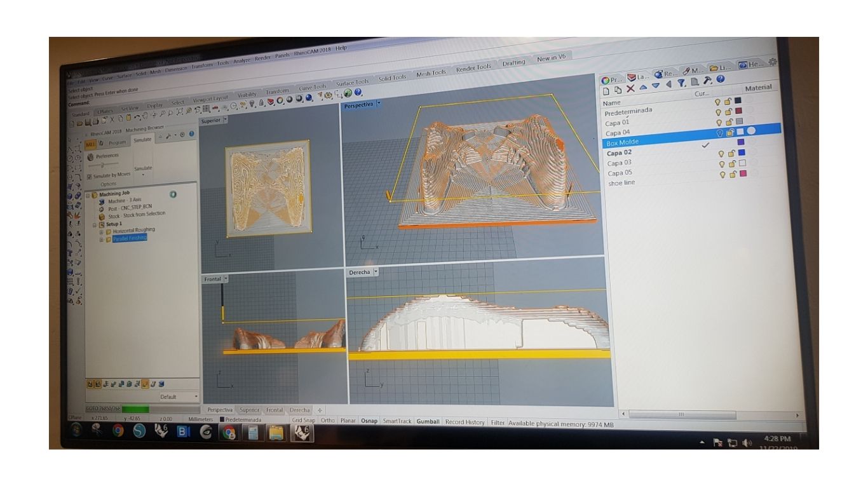868x488 pixels.
Task: Open the Analyze menu
Action: click(241, 60)
